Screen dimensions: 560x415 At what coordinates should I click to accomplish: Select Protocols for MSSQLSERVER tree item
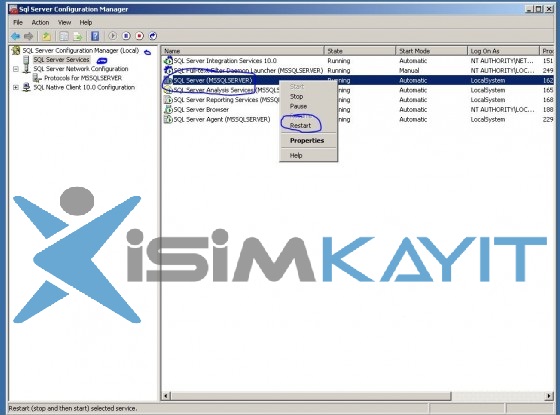click(83, 78)
